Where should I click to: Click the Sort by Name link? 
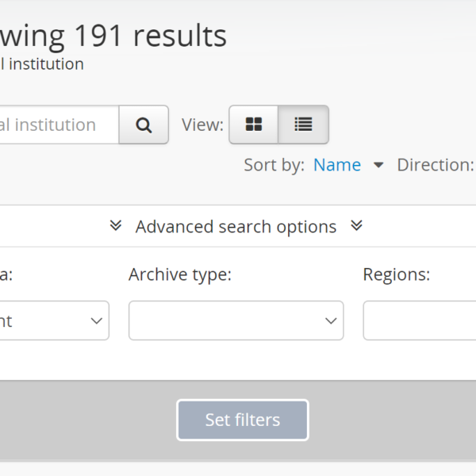(x=337, y=165)
